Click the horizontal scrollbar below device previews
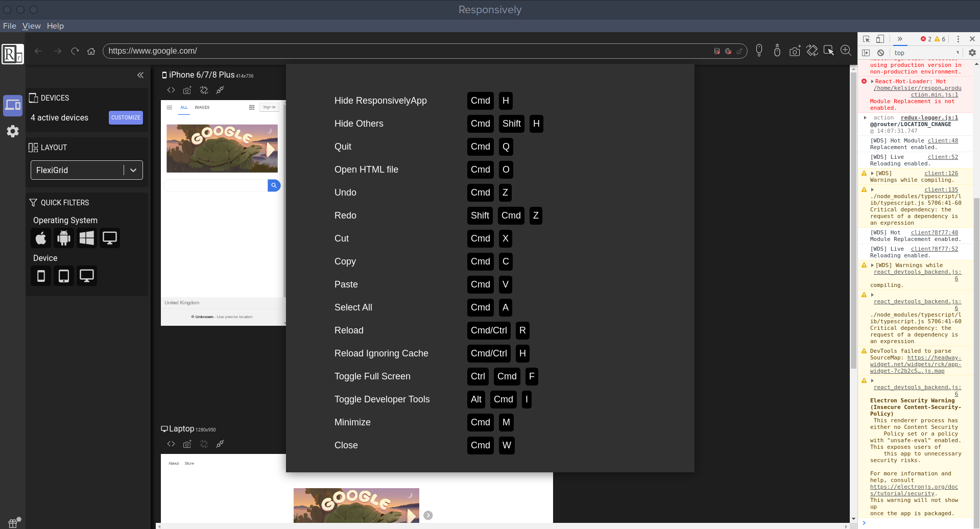 [x=503, y=526]
